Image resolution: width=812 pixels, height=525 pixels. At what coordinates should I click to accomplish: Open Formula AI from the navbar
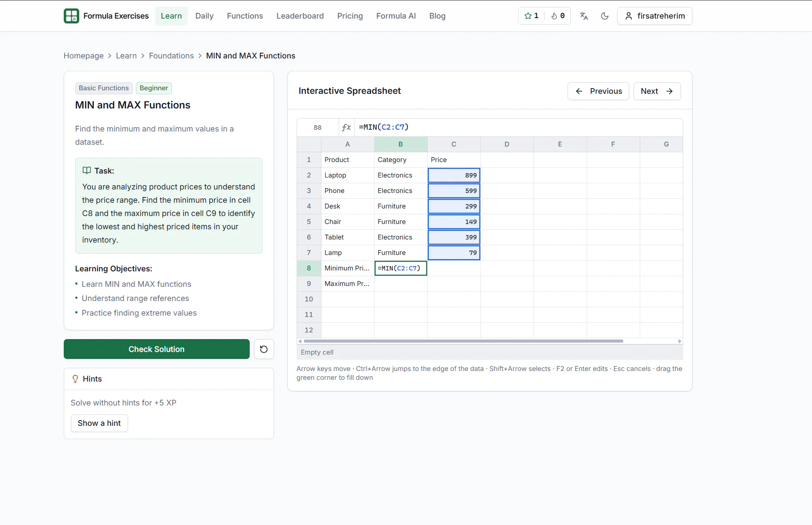tap(396, 16)
